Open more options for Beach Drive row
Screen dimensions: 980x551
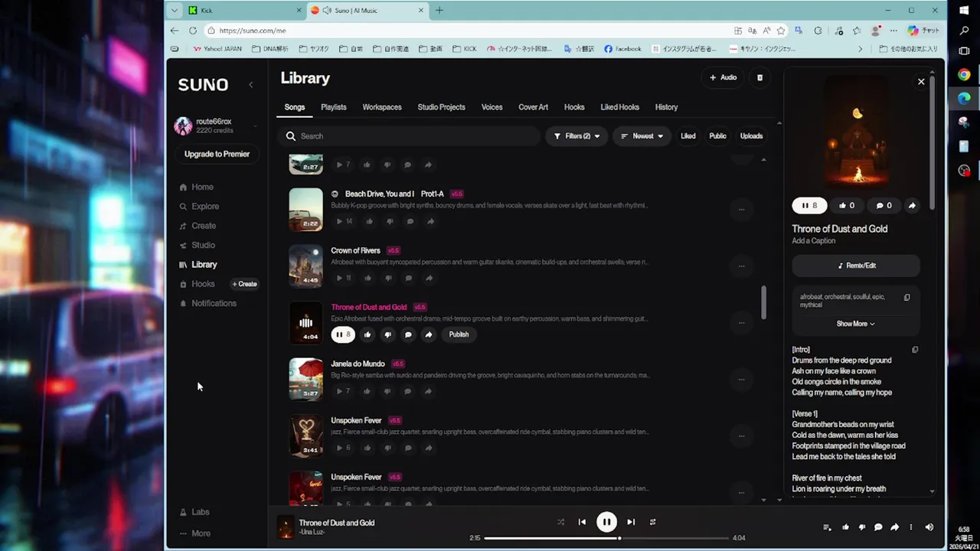[x=741, y=210]
